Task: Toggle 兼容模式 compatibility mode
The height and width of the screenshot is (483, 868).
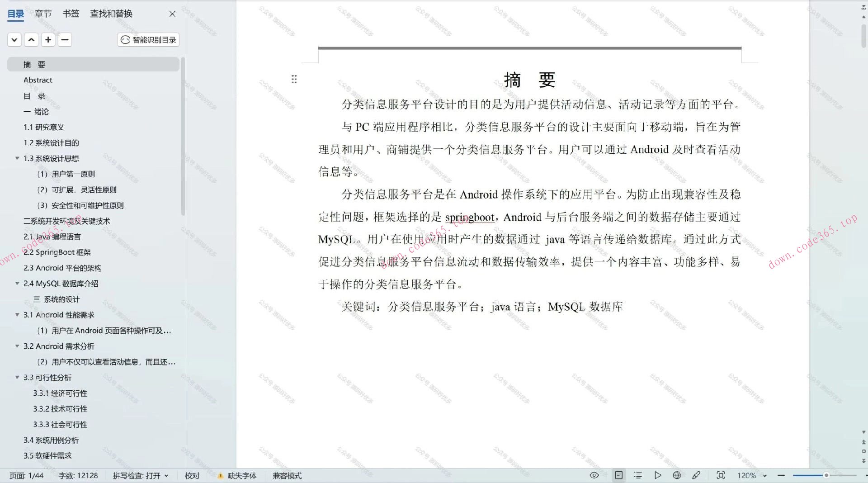Action: [x=287, y=475]
